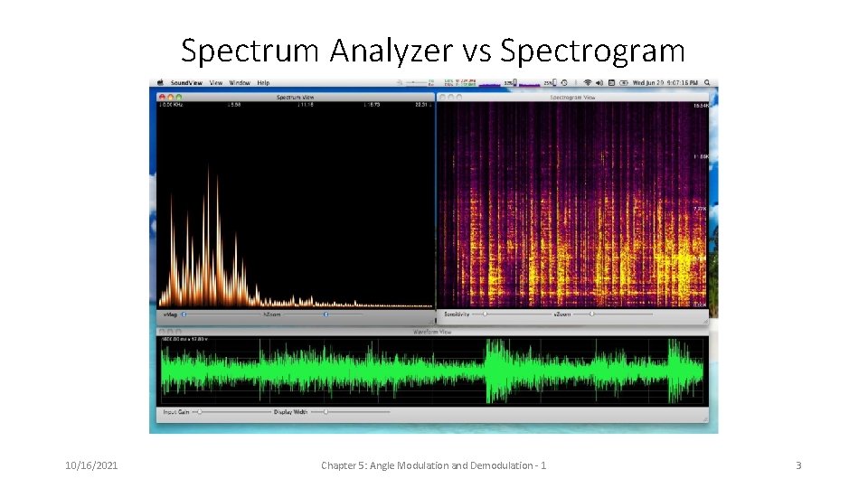Viewport: 868px width, 488px height.
Task: Click the Input Gain slider in Waveform View
Action: pyautogui.click(x=231, y=412)
